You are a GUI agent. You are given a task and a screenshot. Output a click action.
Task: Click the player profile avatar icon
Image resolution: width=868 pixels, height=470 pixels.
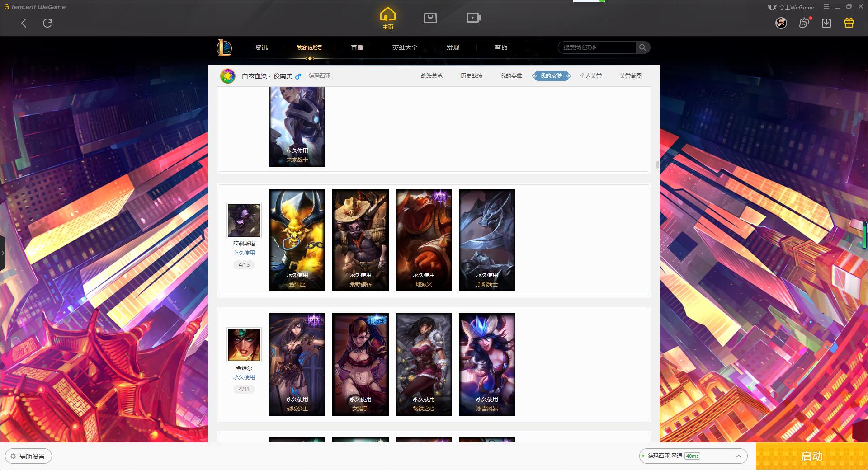tap(228, 76)
